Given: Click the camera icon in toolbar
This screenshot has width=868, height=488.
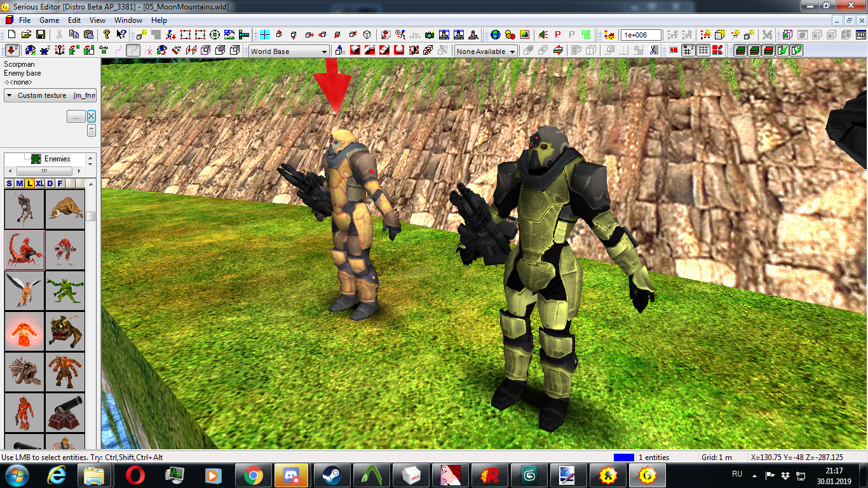Looking at the screenshot, I should 430,34.
